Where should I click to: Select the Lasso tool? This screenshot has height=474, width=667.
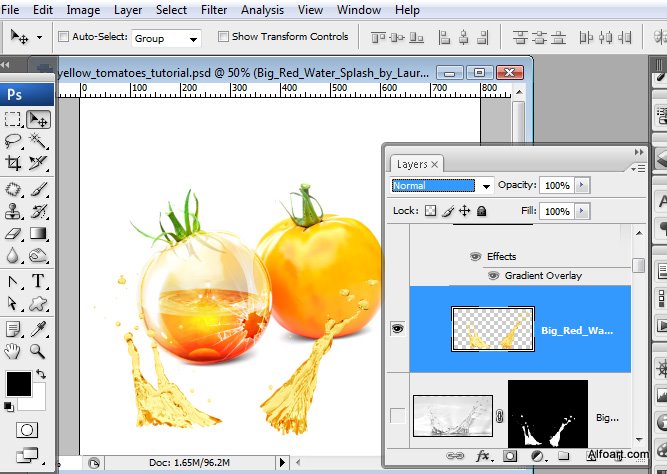coord(13,141)
